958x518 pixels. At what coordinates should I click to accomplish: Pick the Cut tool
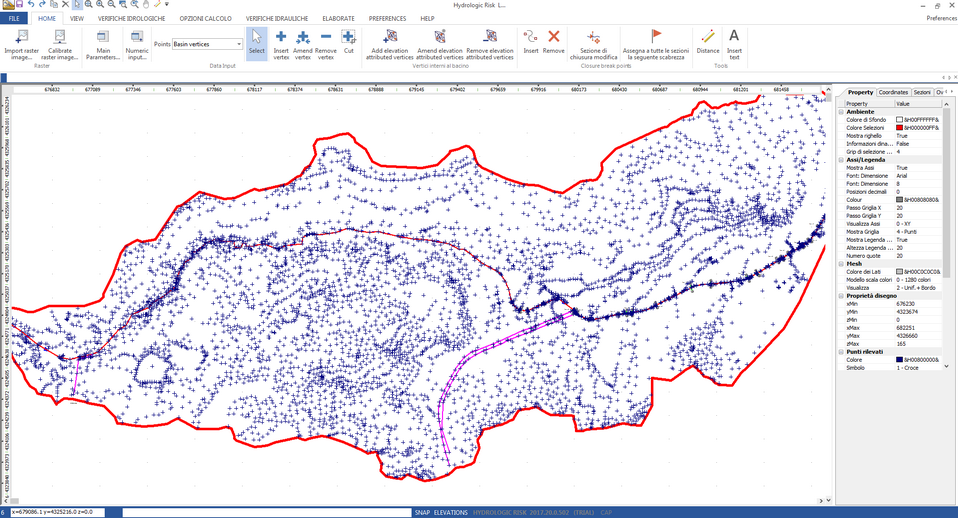click(x=348, y=42)
